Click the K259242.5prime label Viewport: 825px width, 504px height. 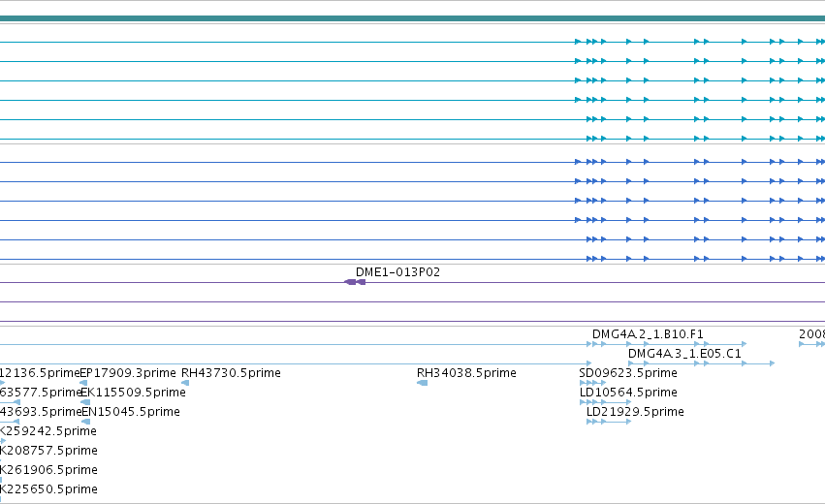click(48, 431)
